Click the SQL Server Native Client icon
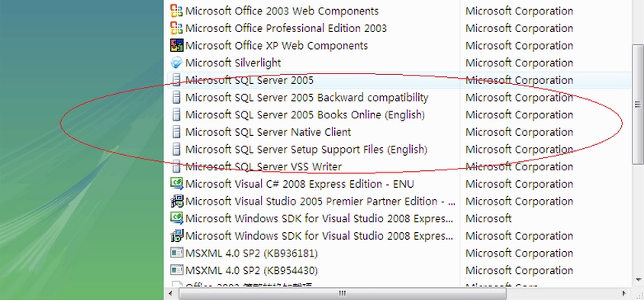 [x=176, y=132]
